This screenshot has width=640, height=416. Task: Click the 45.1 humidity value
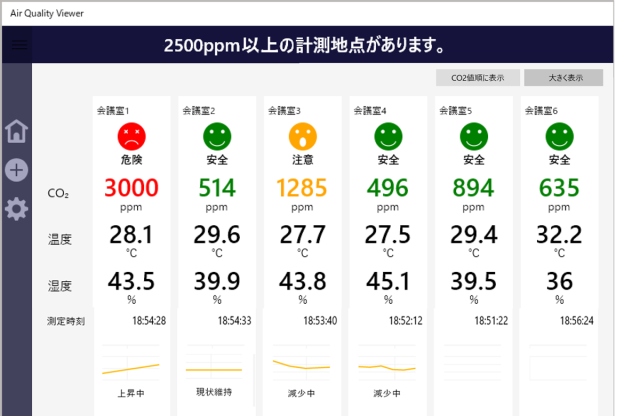point(388,281)
